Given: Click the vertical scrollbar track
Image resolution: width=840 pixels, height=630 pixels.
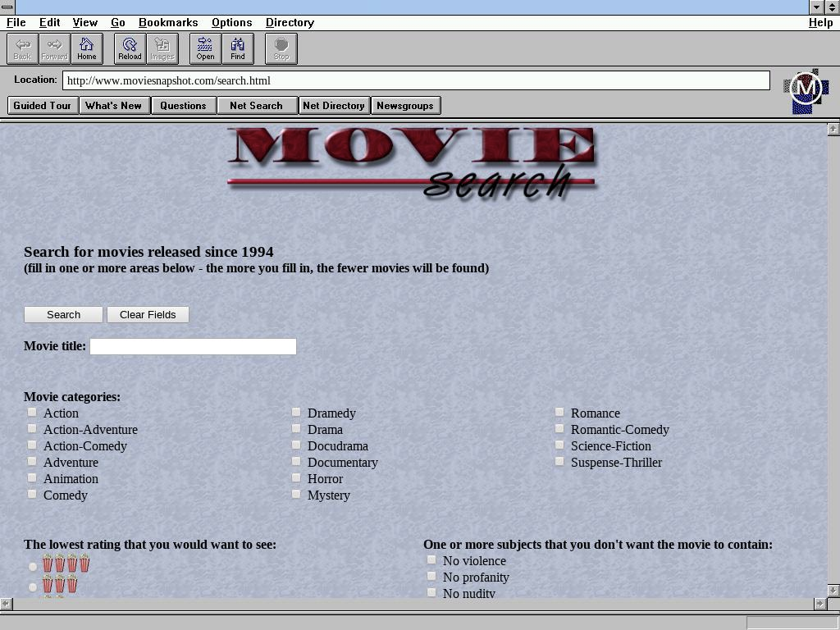Looking at the screenshot, I should point(833,361).
